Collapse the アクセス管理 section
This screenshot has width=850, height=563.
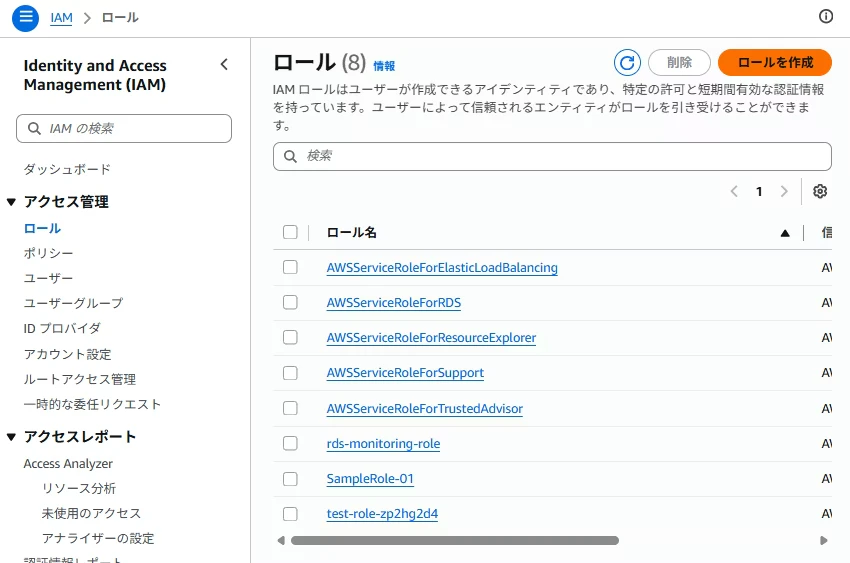11,202
